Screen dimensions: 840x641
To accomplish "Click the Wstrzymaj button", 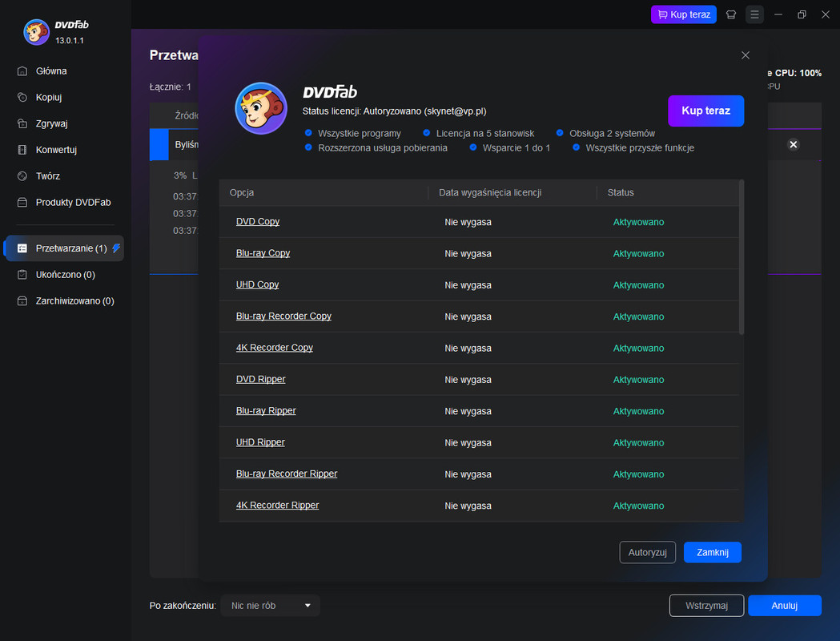I will point(706,606).
